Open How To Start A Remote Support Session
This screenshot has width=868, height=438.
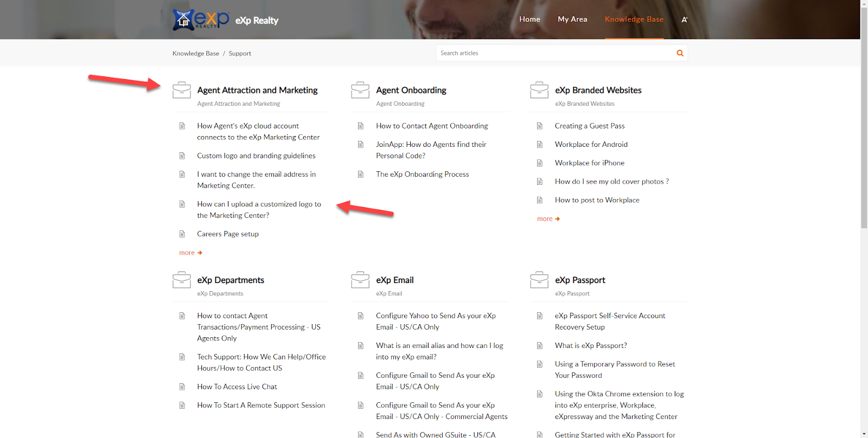pos(261,405)
